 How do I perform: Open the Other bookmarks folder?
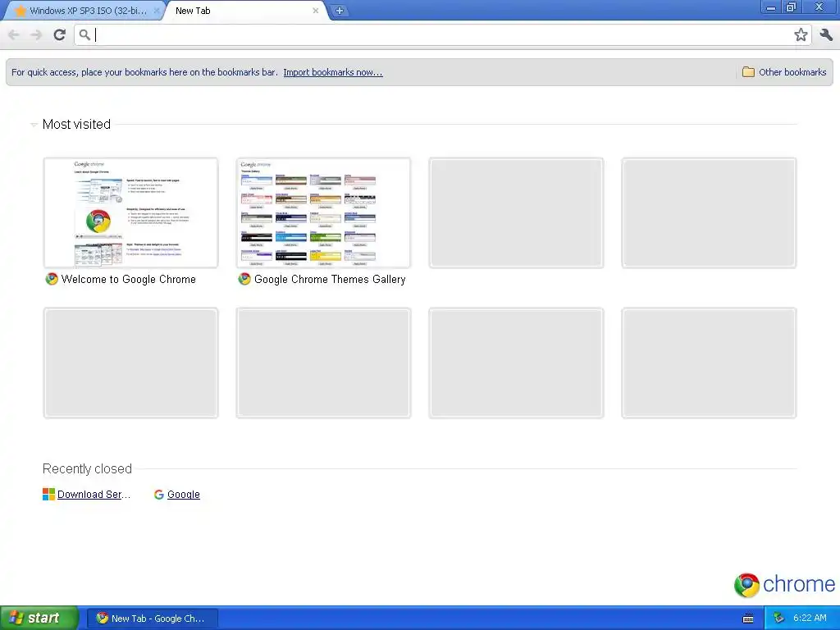(784, 72)
